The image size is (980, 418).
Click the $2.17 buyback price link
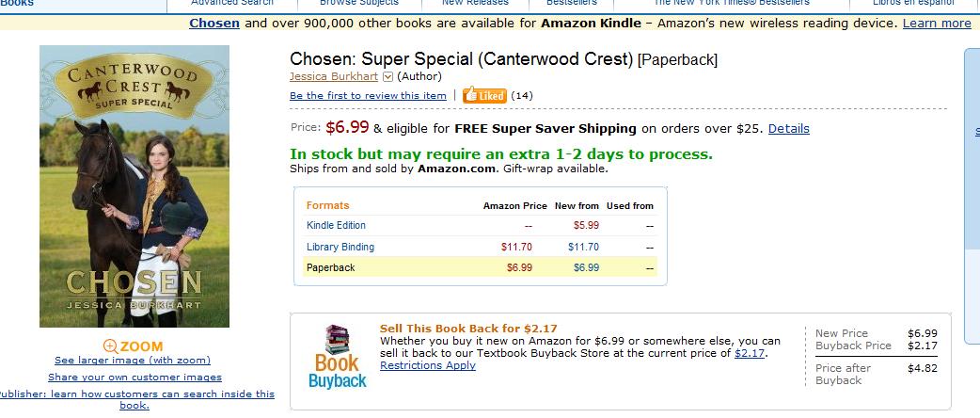pos(750,353)
